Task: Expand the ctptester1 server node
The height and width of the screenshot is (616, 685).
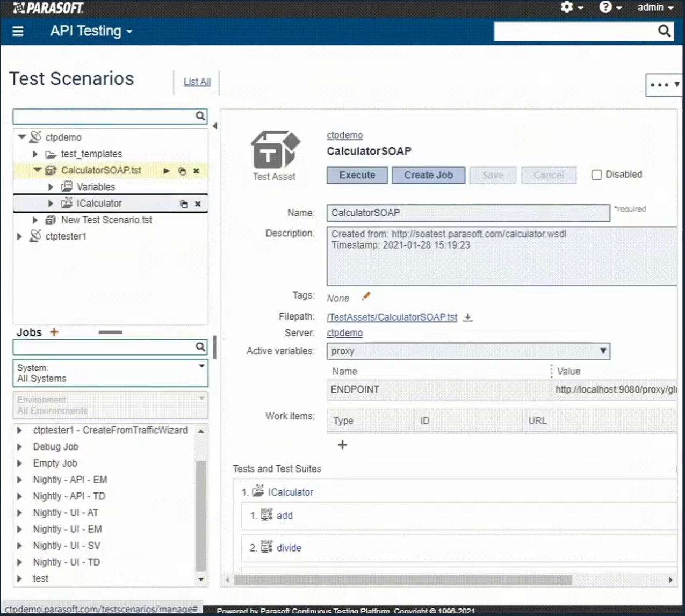Action: (x=20, y=236)
